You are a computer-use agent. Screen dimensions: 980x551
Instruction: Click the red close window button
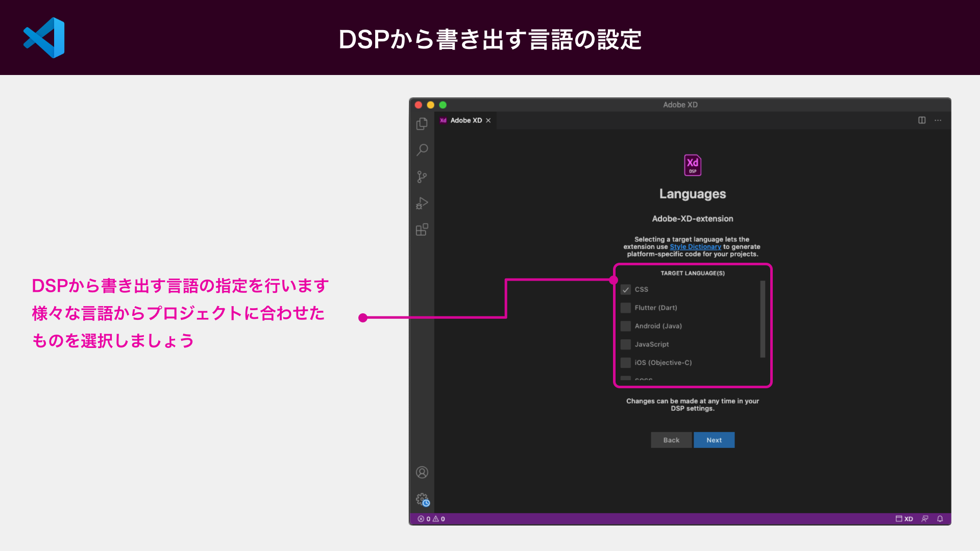point(418,105)
